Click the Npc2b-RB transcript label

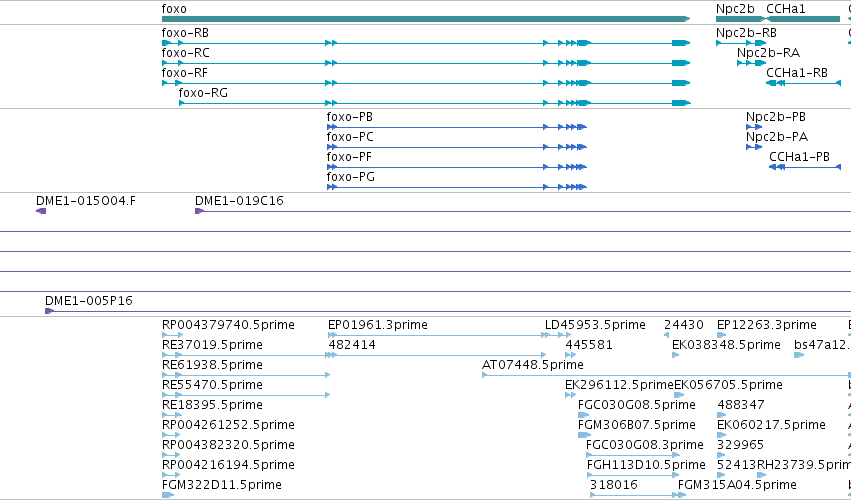coord(746,33)
